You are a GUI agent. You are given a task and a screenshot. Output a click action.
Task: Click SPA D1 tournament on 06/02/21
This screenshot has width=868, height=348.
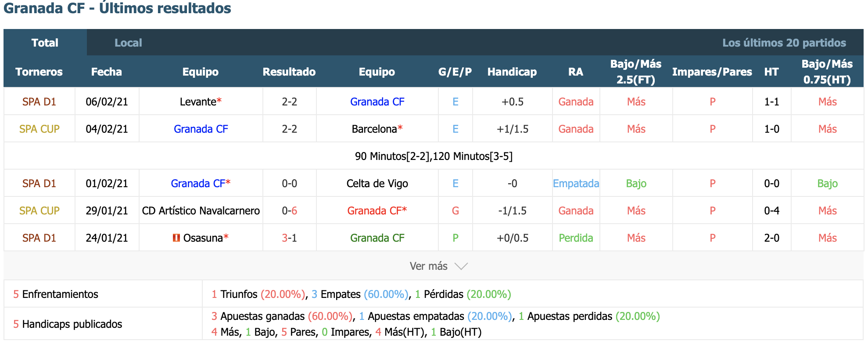tap(39, 101)
